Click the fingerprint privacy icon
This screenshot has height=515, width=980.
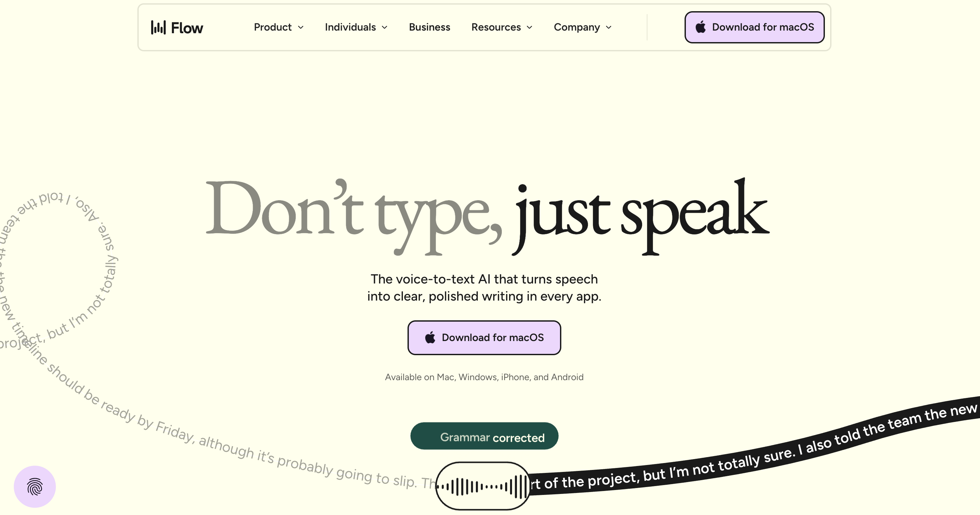click(x=35, y=486)
